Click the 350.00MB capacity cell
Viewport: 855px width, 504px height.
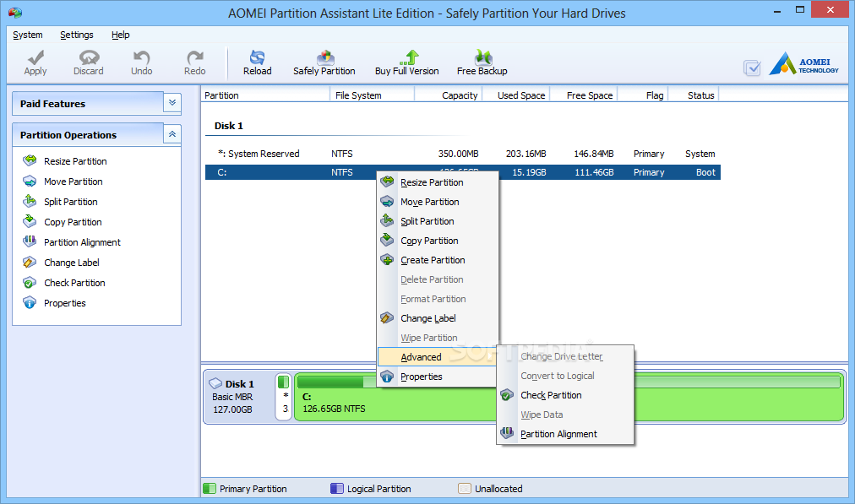(458, 154)
